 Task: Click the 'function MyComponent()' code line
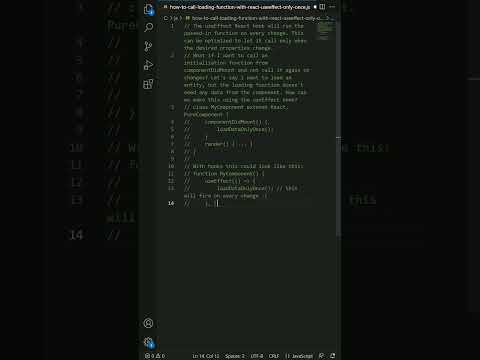point(224,174)
